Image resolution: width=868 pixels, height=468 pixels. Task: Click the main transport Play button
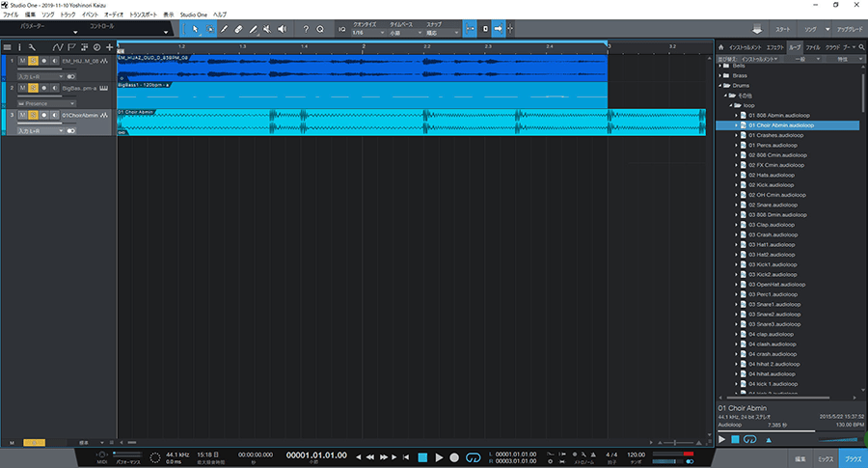[x=439, y=456]
